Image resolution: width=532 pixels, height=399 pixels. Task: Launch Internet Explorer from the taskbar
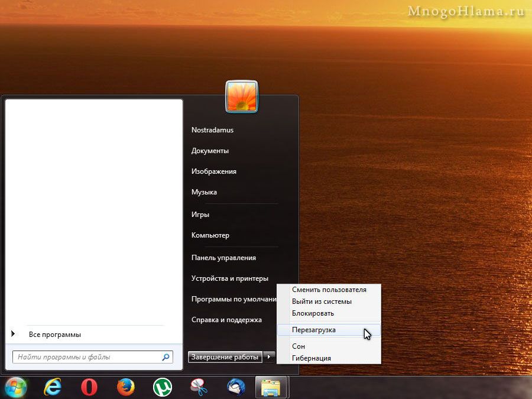(53, 387)
